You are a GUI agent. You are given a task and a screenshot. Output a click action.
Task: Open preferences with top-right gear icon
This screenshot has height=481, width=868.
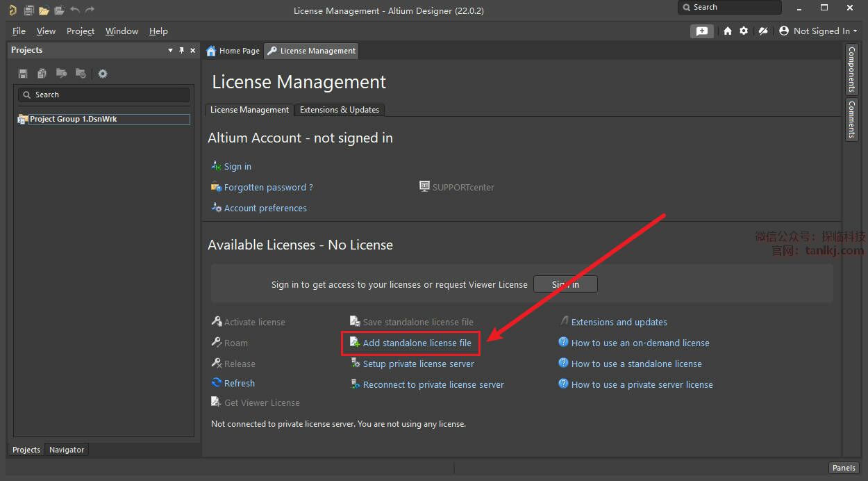tap(744, 31)
